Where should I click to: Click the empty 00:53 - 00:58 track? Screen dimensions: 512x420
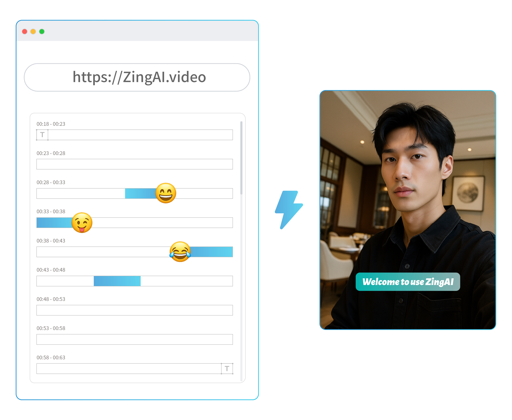coord(134,340)
